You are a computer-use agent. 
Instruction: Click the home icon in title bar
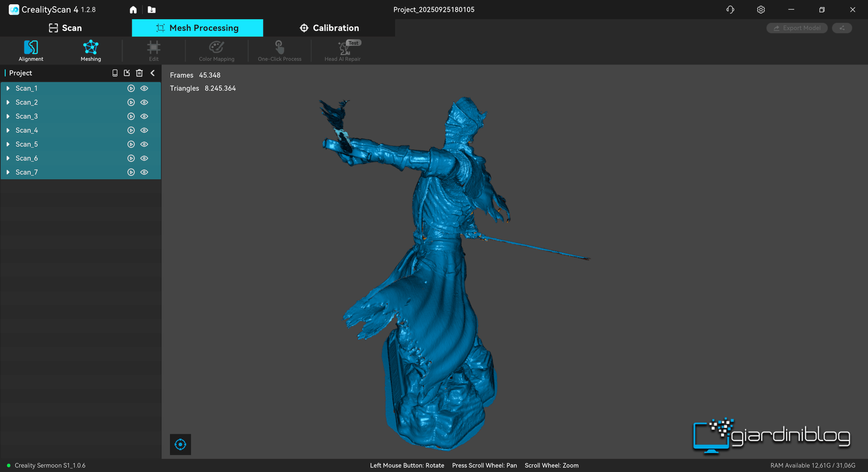click(x=133, y=10)
